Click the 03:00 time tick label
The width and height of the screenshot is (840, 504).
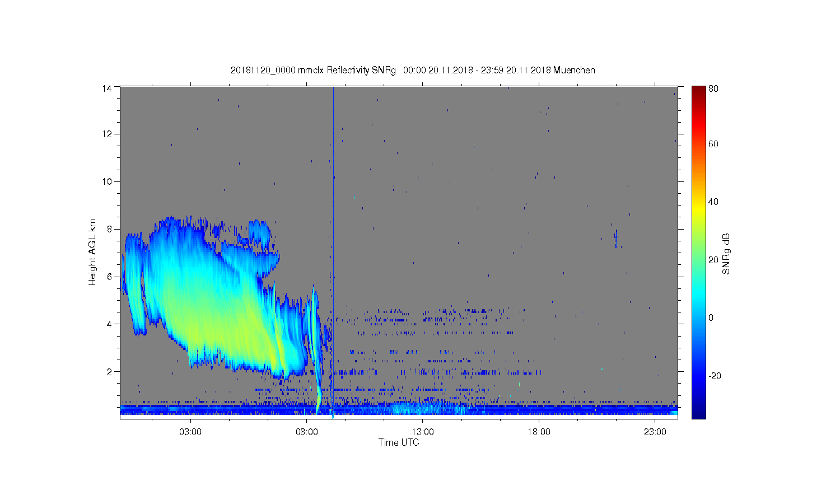click(190, 432)
